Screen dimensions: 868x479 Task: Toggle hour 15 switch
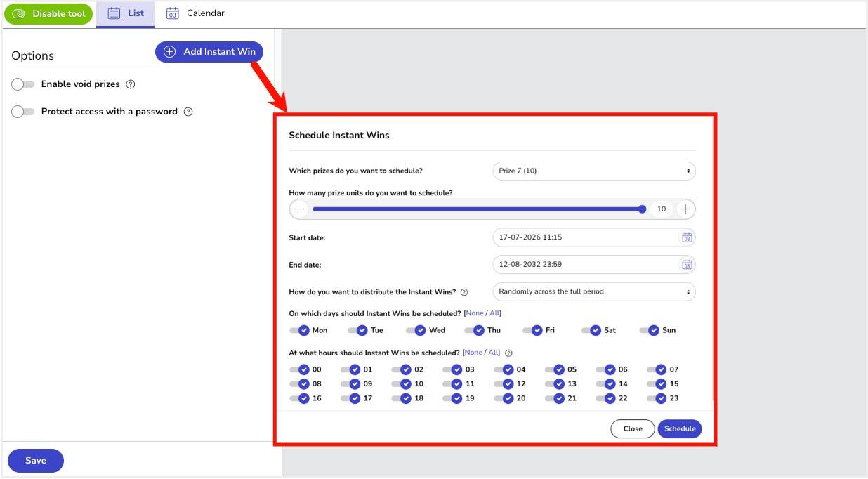[x=657, y=384]
